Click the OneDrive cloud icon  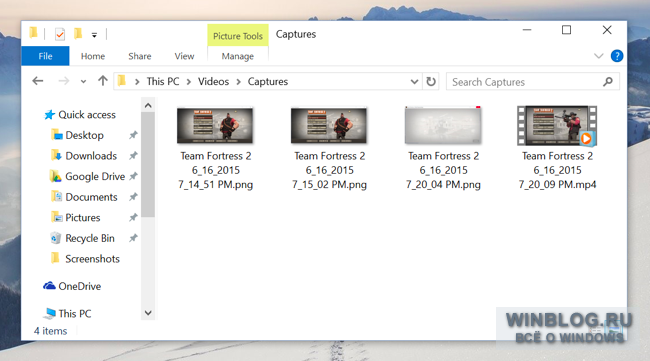coord(49,286)
